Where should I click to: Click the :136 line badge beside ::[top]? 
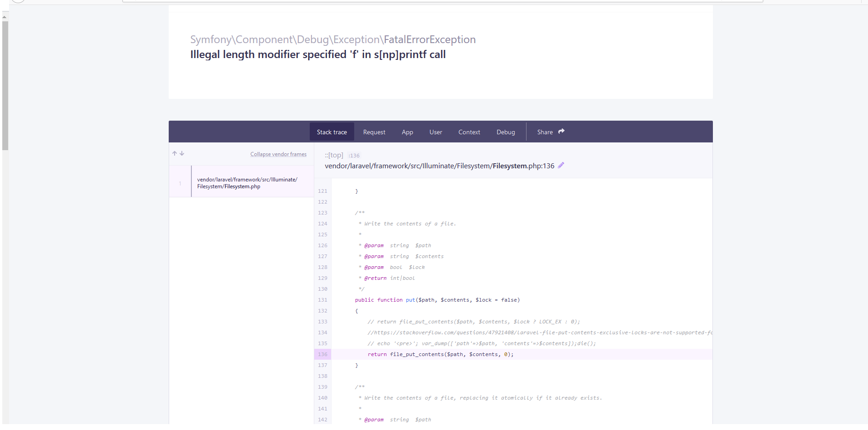[354, 156]
